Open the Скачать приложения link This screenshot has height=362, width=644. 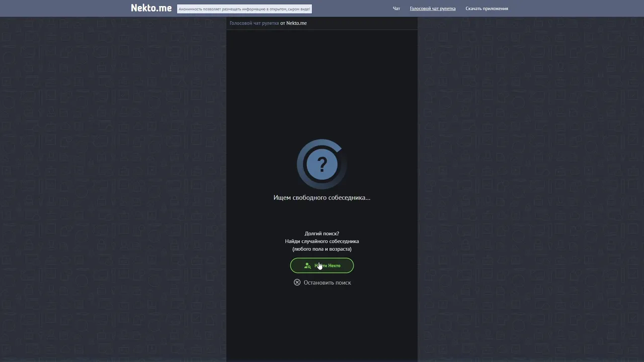pyautogui.click(x=487, y=9)
